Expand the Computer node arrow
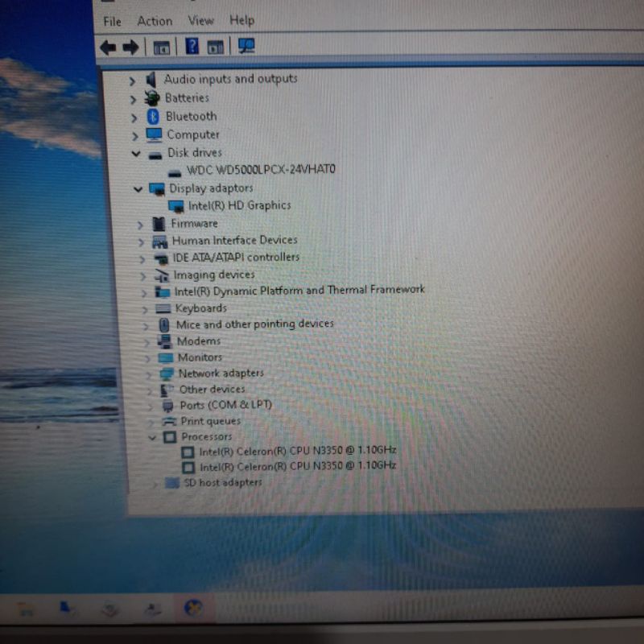 pyautogui.click(x=134, y=136)
